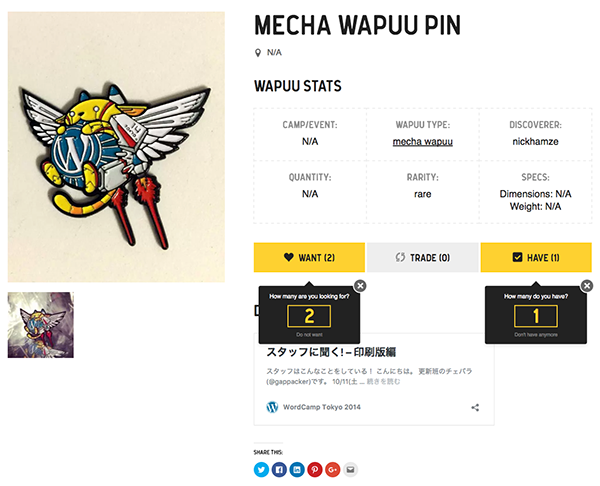600x486 pixels.
Task: Share this pin on Twitter
Action: point(261,470)
